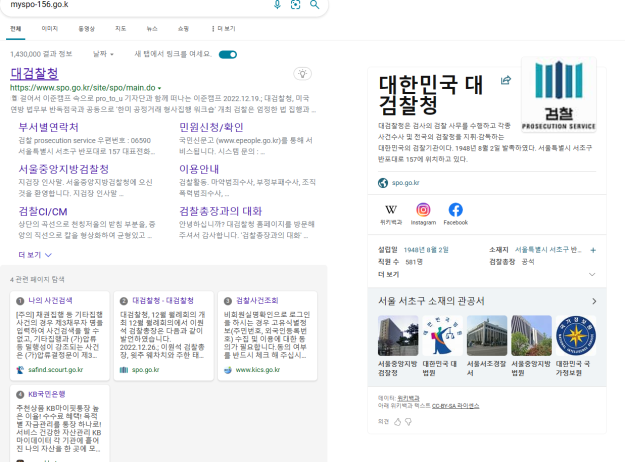The width and height of the screenshot is (625, 462).
Task: Click the thumbs up feedback icon
Action: pos(397,422)
